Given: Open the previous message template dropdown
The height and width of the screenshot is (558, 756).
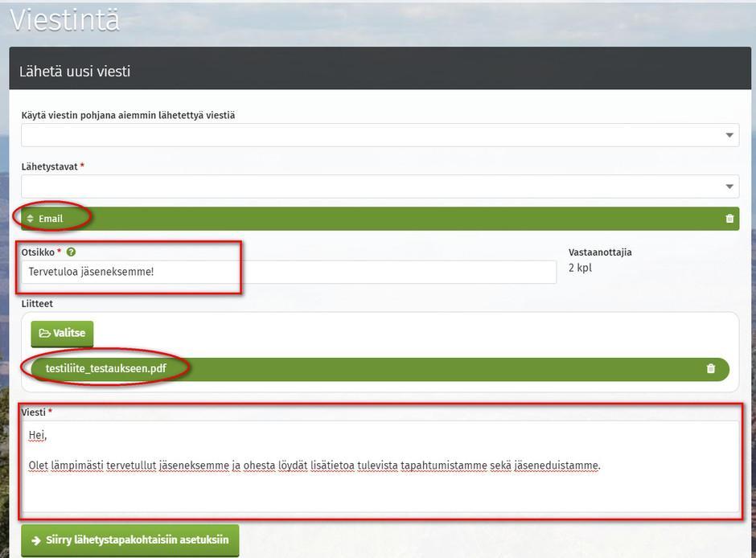Looking at the screenshot, I should point(380,135).
